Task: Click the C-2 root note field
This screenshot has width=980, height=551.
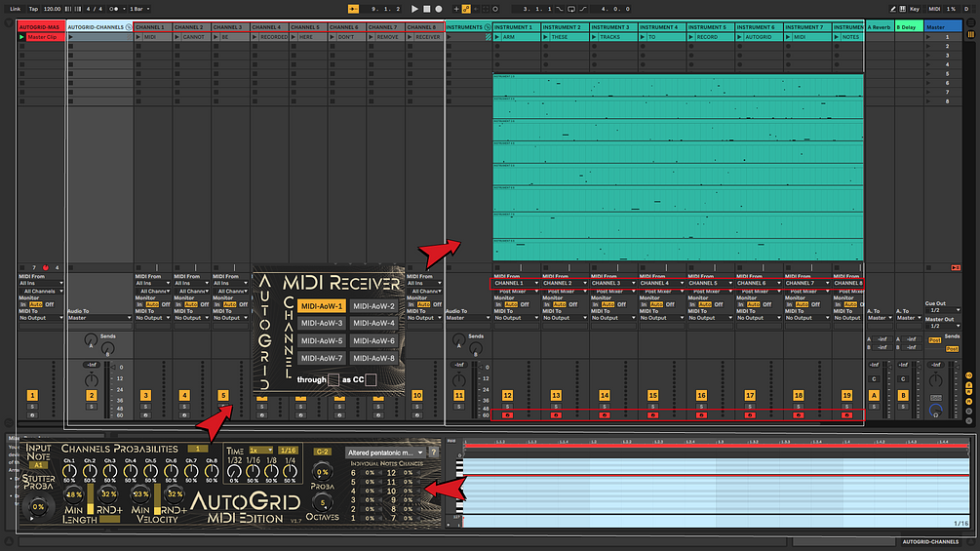Action: point(323,452)
